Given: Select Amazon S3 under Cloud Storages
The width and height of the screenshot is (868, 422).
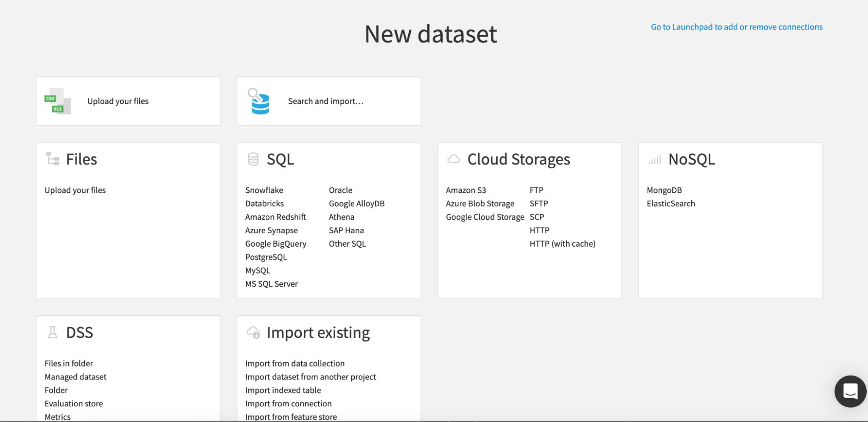Looking at the screenshot, I should tap(465, 190).
